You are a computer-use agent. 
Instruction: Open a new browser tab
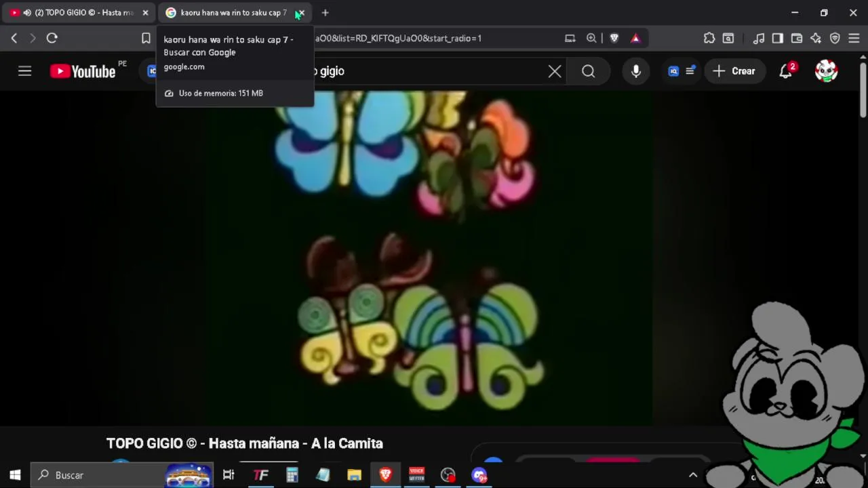pyautogui.click(x=325, y=13)
